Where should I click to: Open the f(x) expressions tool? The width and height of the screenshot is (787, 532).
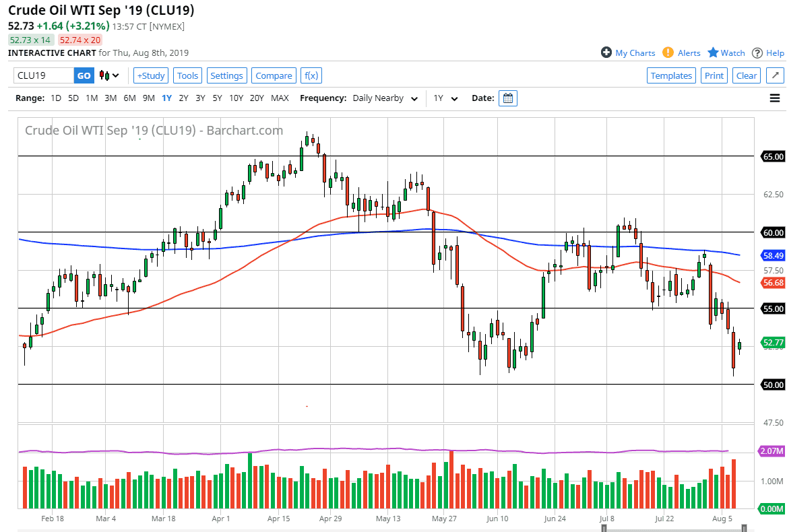coord(311,75)
